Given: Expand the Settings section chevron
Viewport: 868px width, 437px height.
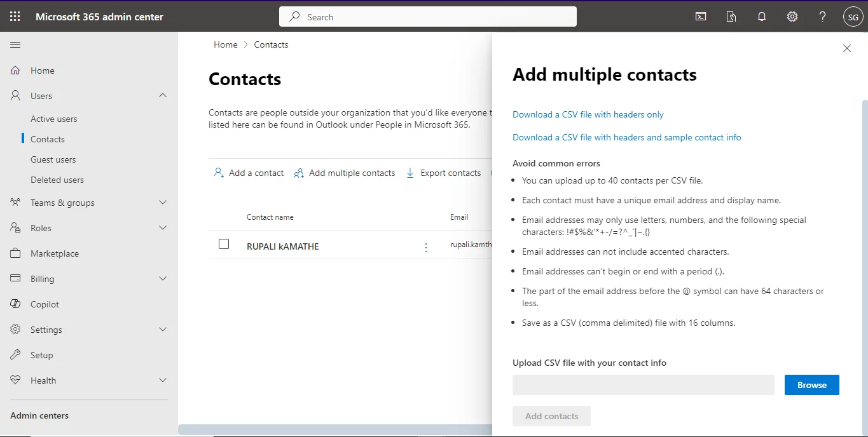Looking at the screenshot, I should pyautogui.click(x=163, y=329).
